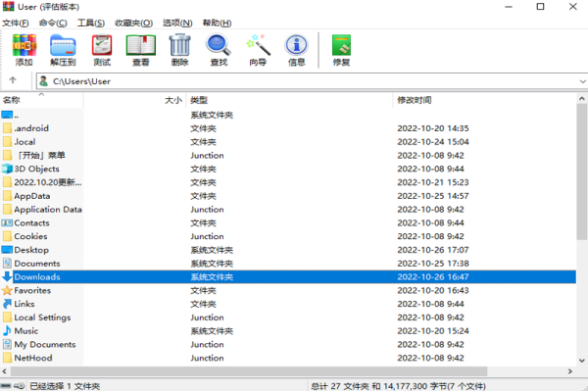Screen dimensions: 588x391
Task: Click the 修复 (Repair) toolbar icon
Action: [x=341, y=50]
